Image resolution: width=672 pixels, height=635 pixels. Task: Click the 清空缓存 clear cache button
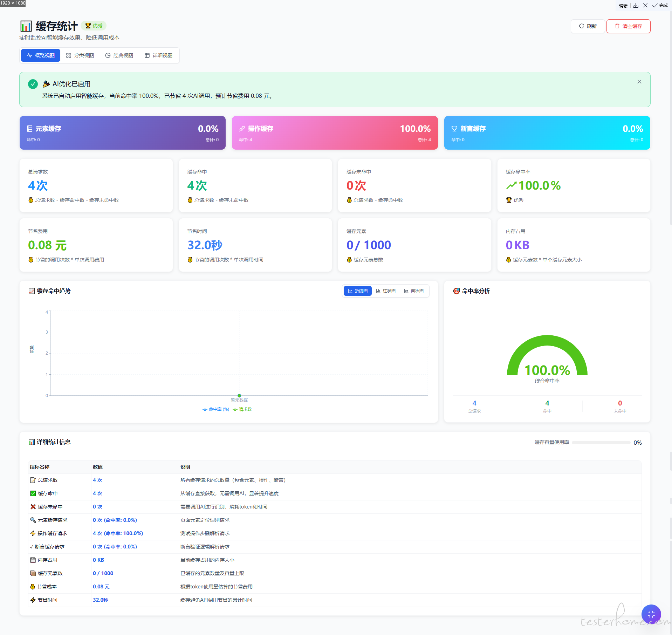tap(628, 26)
